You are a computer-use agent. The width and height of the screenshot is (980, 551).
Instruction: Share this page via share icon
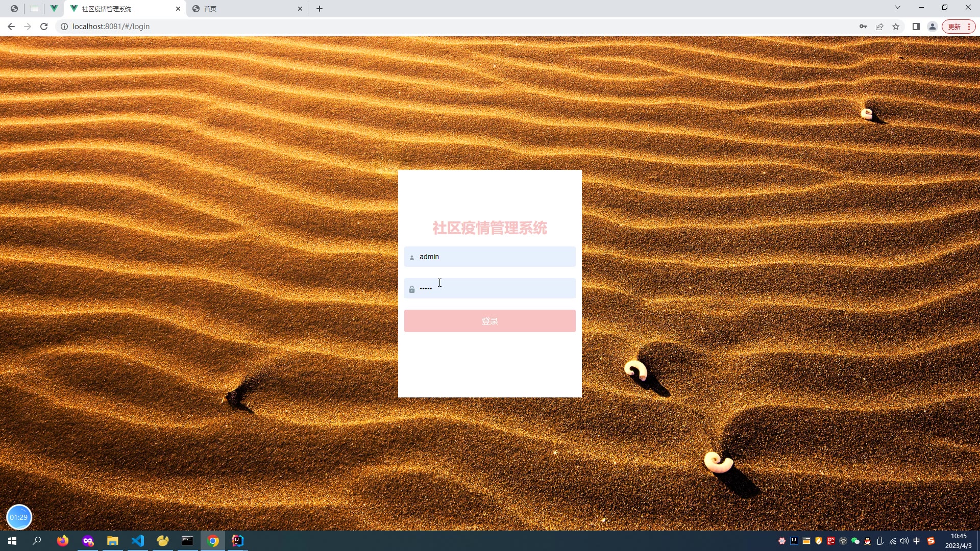pyautogui.click(x=879, y=27)
